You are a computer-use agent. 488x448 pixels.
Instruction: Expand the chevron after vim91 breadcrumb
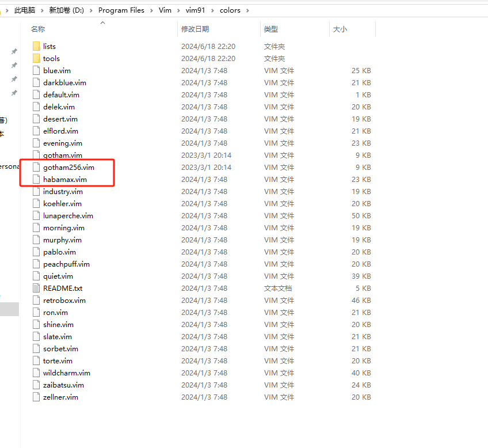coord(212,10)
